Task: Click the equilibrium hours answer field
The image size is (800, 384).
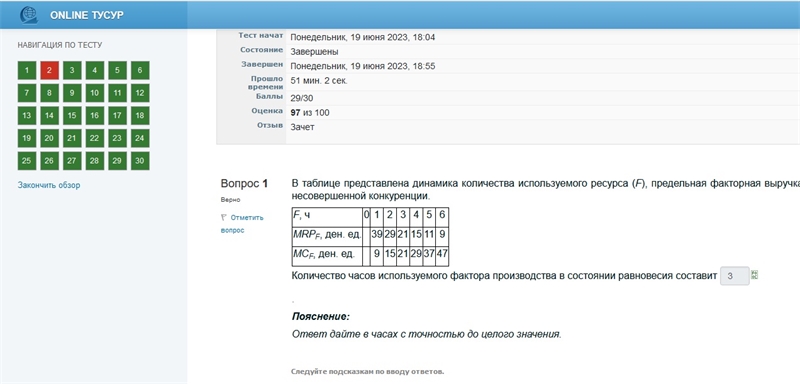Action: pos(735,276)
